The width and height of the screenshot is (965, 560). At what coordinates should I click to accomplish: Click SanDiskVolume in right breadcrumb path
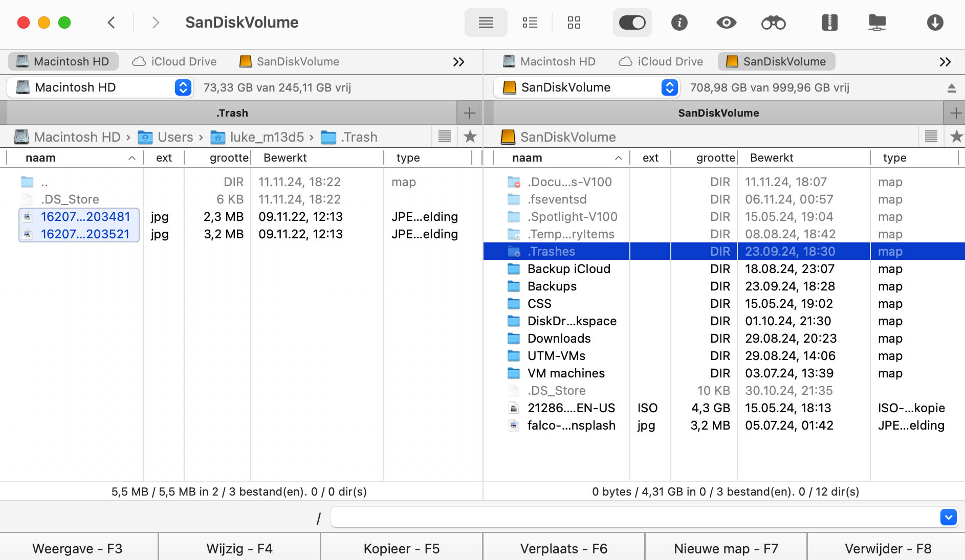(558, 137)
